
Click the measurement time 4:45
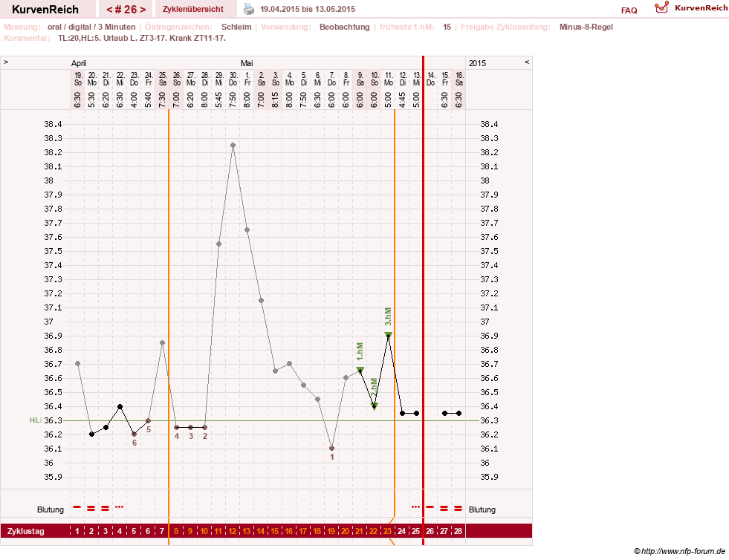[403, 100]
